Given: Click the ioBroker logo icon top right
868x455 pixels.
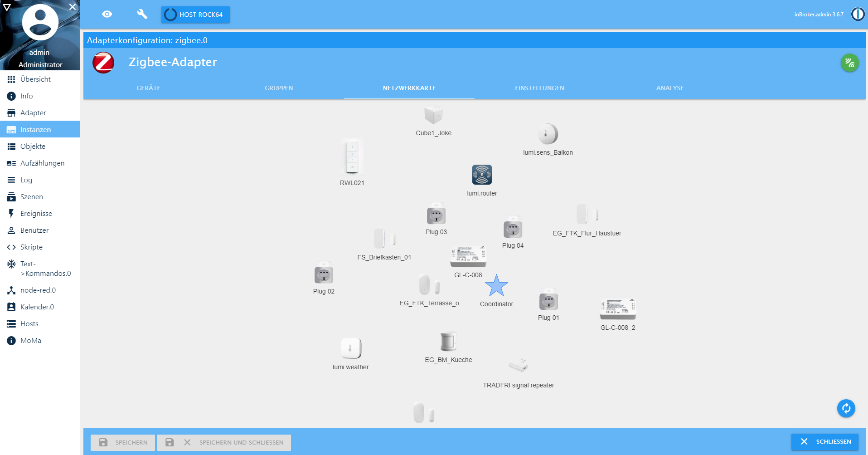Looking at the screenshot, I should pos(858,14).
